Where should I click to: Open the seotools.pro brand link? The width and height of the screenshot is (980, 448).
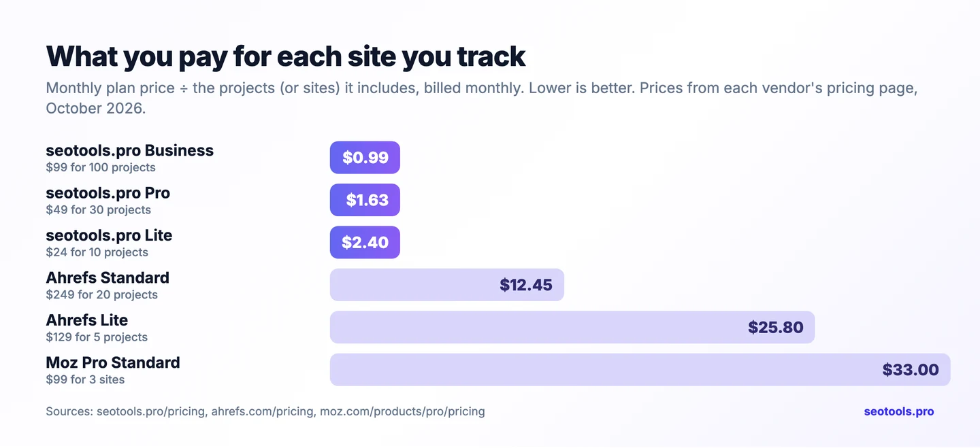tap(899, 411)
